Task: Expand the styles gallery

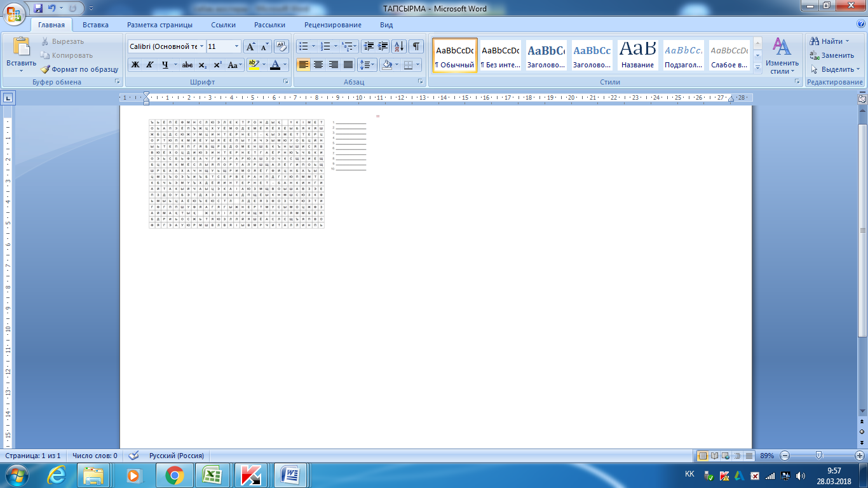Action: coord(757,69)
